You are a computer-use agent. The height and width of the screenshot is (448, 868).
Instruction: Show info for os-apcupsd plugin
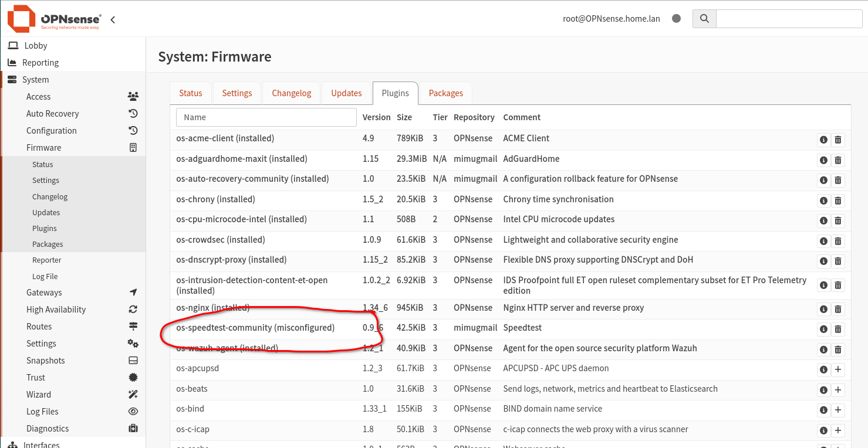click(x=823, y=369)
